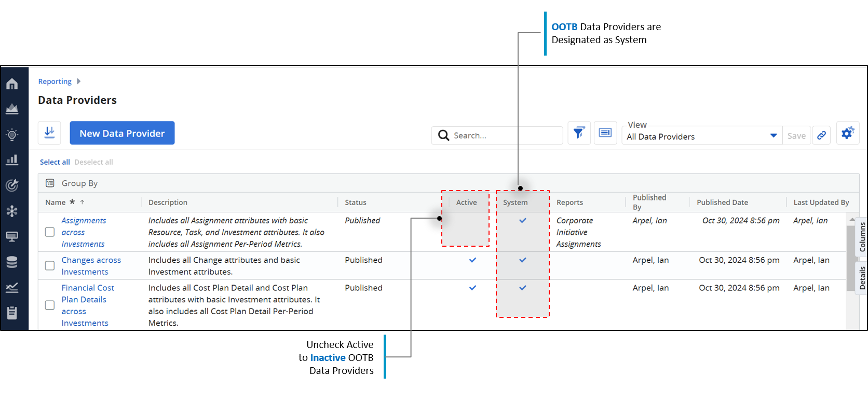Click the Home icon in sidebar
This screenshot has width=868, height=402.
click(x=12, y=84)
